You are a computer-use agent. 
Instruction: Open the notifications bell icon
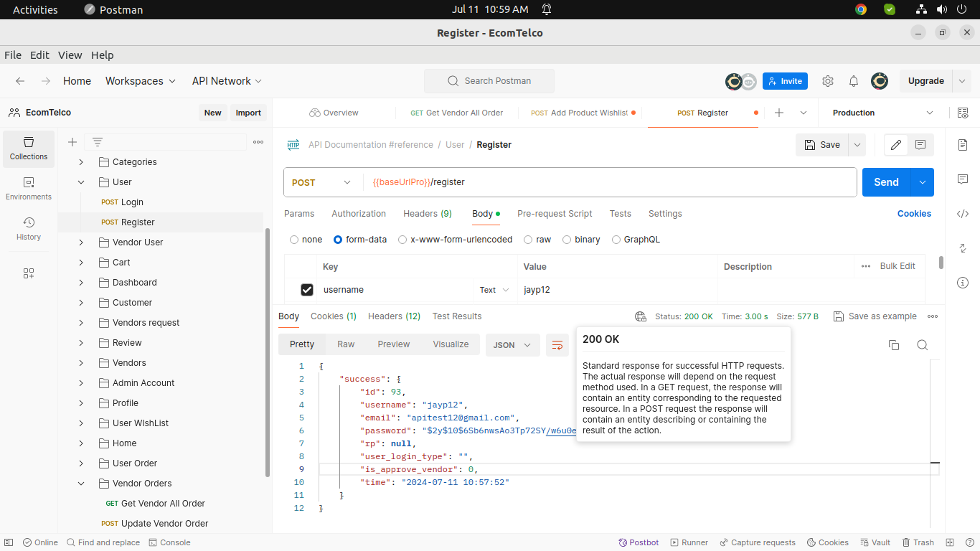tap(854, 81)
